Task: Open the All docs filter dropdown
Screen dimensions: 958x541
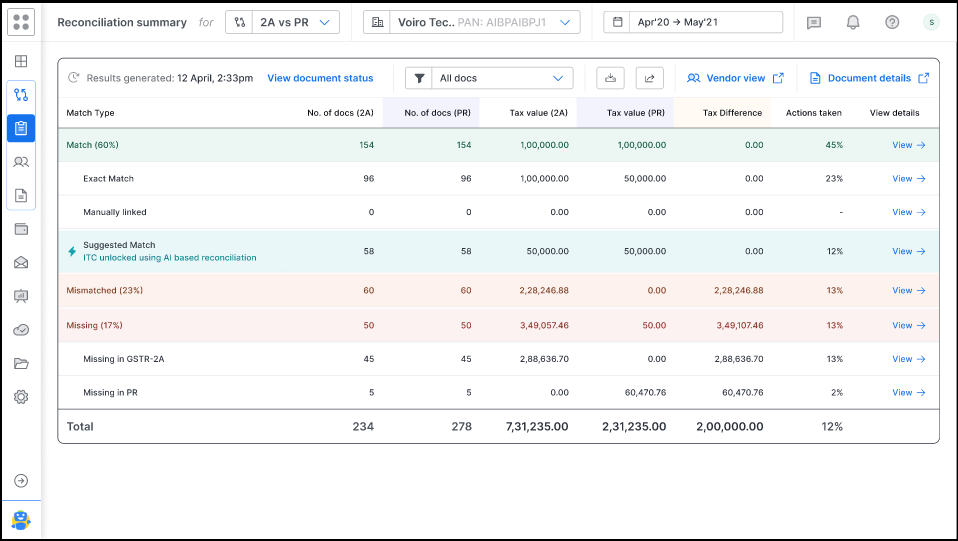Action: [489, 78]
